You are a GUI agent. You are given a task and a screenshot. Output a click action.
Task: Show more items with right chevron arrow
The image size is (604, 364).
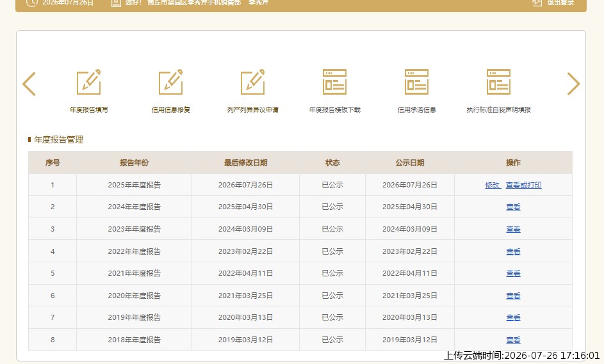click(x=573, y=84)
